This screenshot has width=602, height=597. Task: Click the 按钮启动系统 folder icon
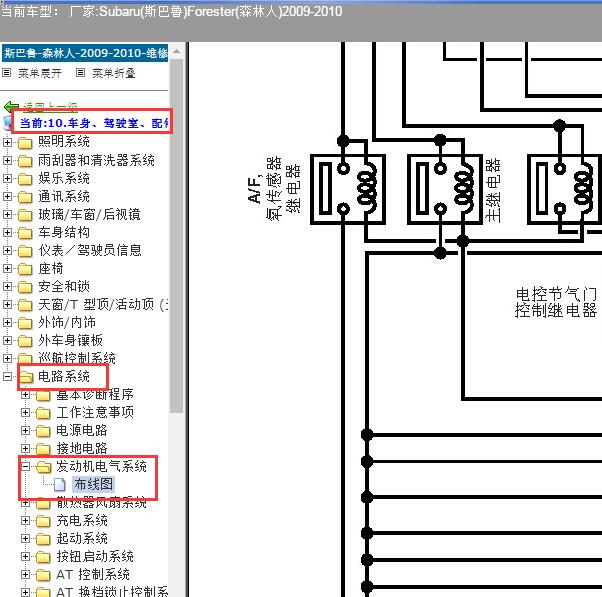(43, 557)
